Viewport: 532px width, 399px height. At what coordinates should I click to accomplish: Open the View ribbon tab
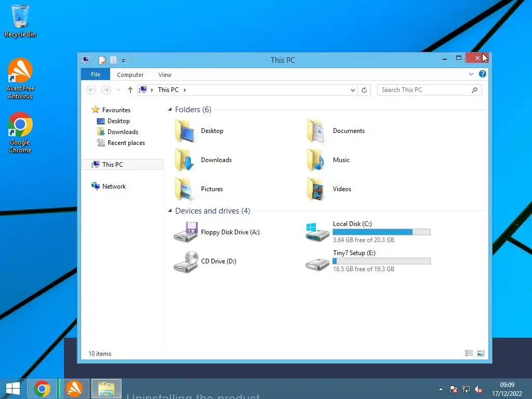[165, 75]
